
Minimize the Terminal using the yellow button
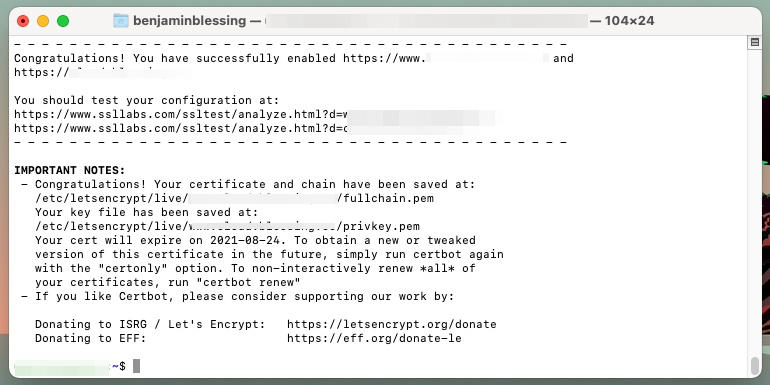43,21
